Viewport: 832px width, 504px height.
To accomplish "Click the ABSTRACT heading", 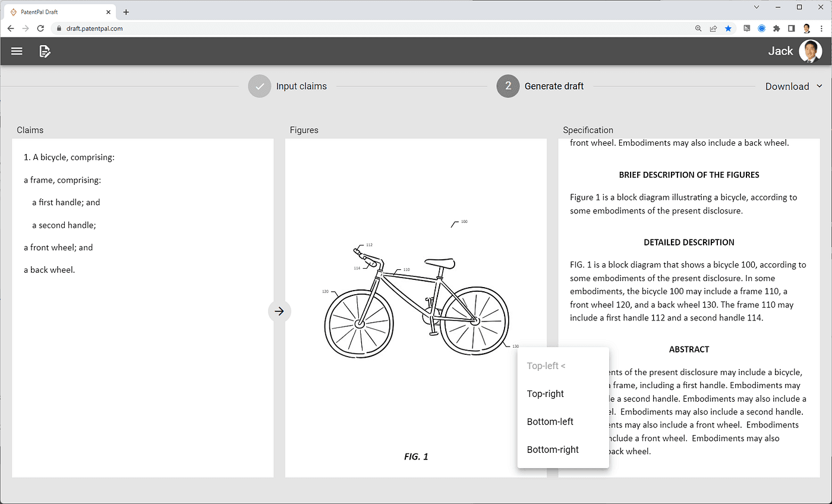I will [689, 349].
